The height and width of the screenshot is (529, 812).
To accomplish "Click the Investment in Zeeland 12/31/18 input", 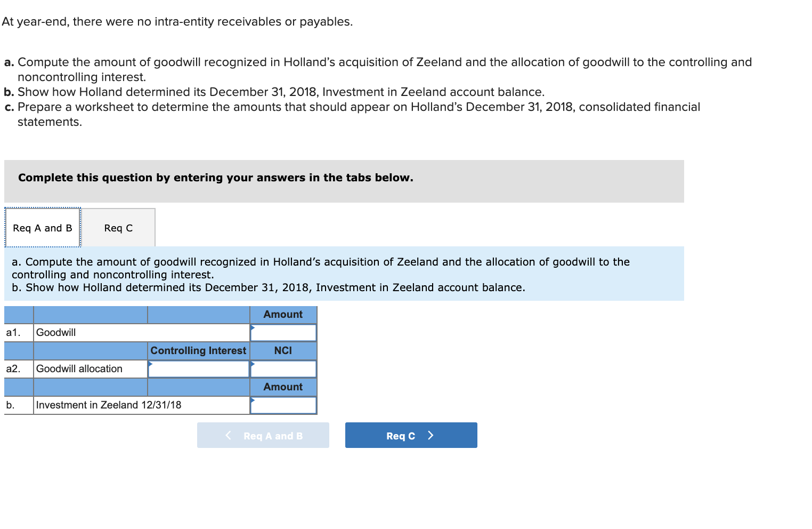I will [x=283, y=405].
